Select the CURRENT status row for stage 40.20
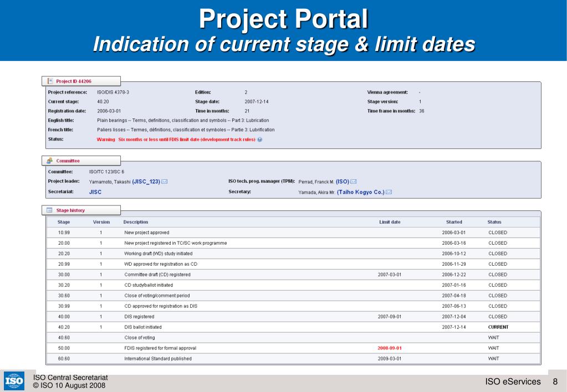Viewport: 567px width, 392px height. click(498, 327)
